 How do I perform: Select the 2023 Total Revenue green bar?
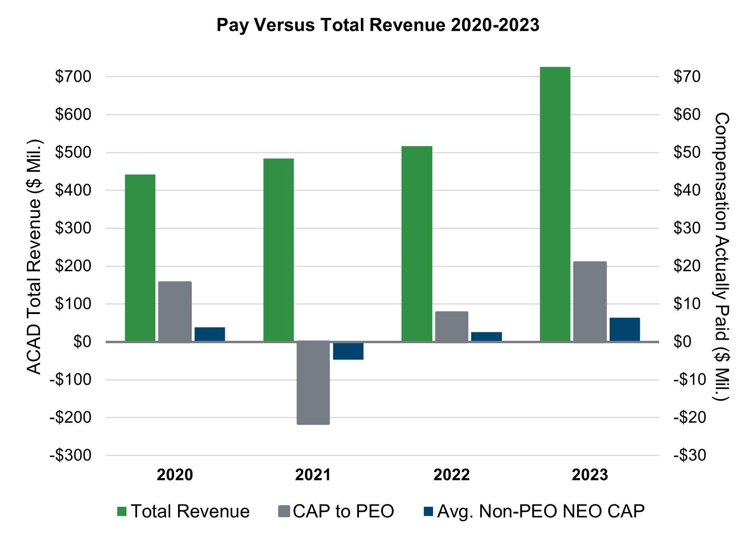click(x=555, y=204)
